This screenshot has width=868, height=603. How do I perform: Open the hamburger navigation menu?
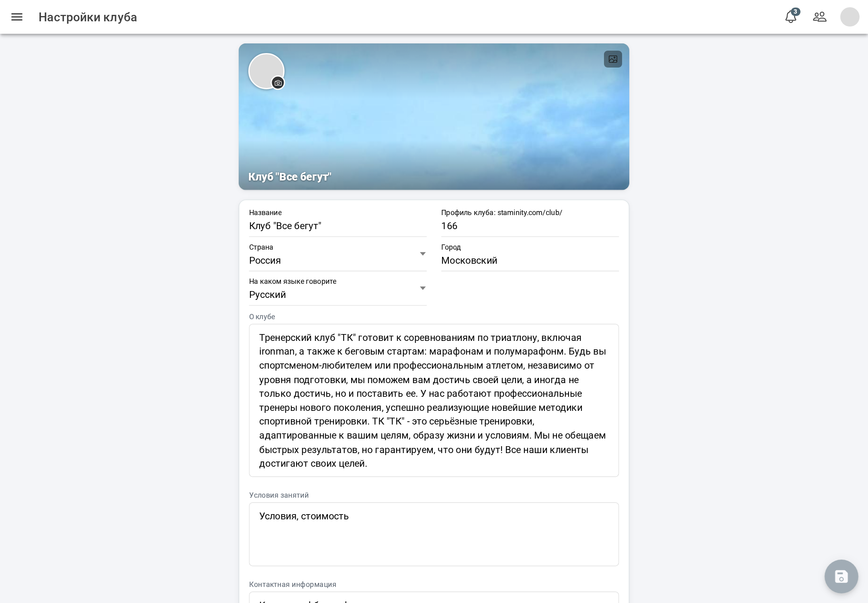point(17,17)
